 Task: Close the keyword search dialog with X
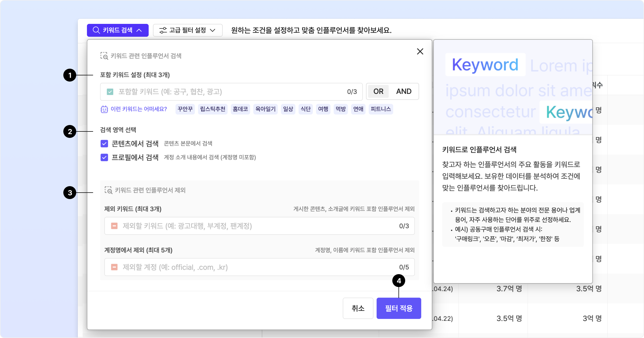420,51
